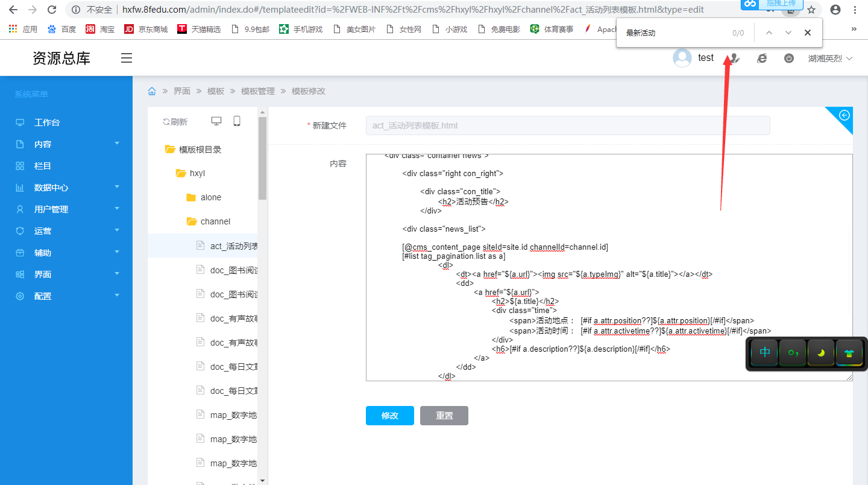This screenshot has height=485, width=868.
Task: Click the hamburger menu toggle icon
Action: [126, 58]
